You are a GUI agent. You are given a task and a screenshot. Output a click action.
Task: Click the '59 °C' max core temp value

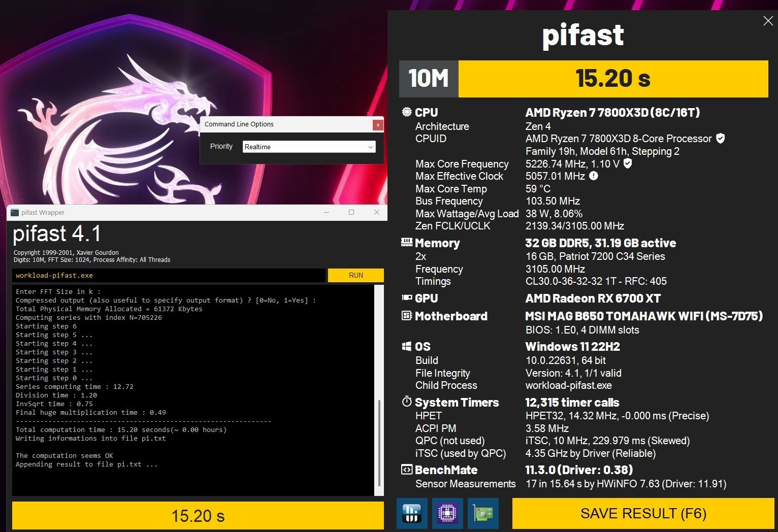point(538,189)
